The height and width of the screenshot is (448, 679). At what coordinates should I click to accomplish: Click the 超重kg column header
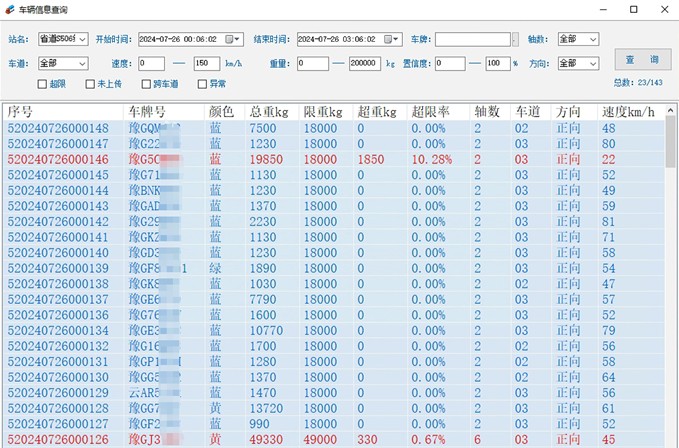click(380, 112)
